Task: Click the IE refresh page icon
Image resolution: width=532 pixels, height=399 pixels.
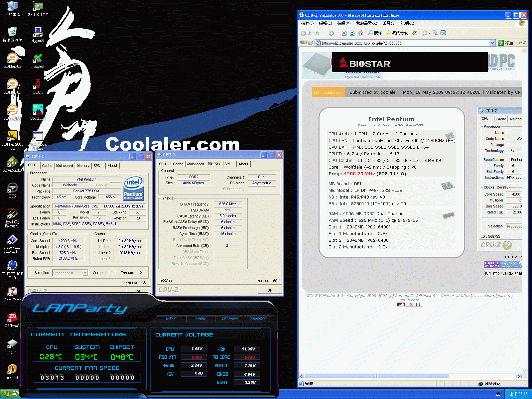Action: (352, 33)
